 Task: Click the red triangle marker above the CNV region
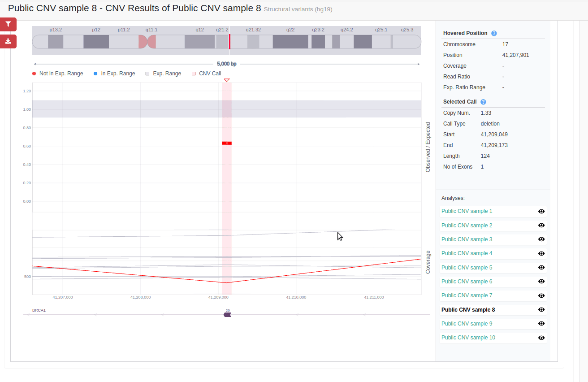click(x=227, y=80)
